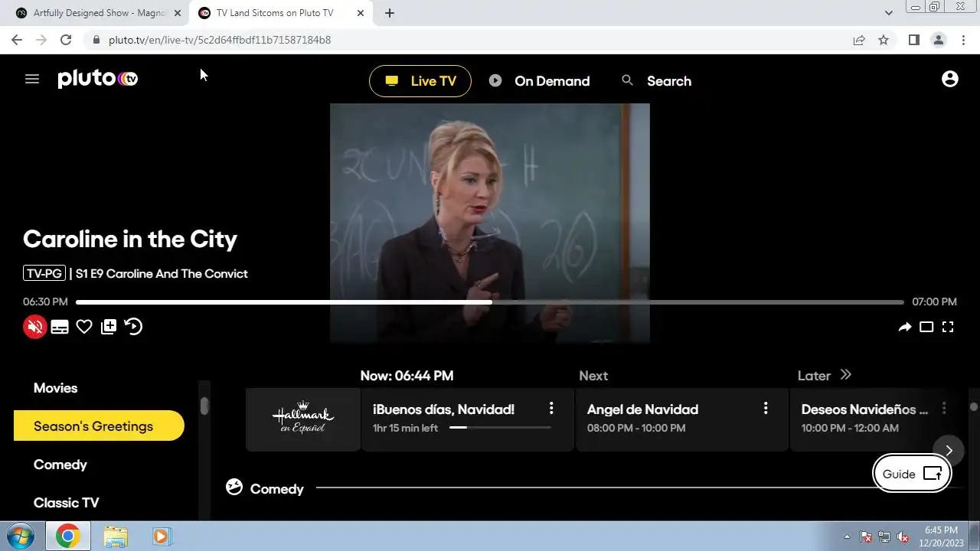Click the show title Caroline in the City
980x551 pixels.
130,239
